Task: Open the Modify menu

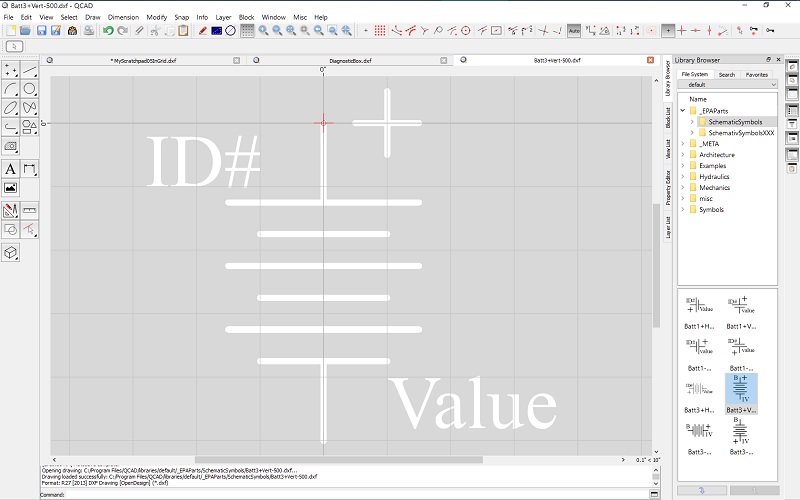Action: tap(157, 17)
